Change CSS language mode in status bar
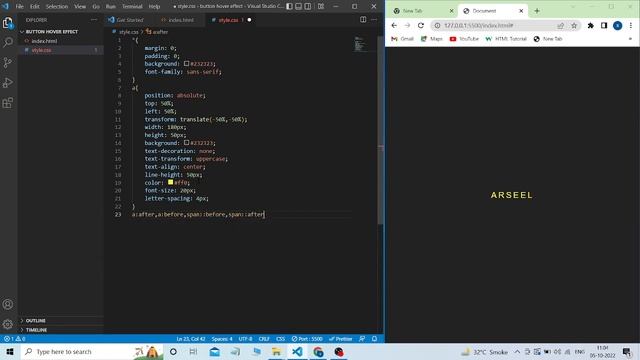 click(280, 339)
